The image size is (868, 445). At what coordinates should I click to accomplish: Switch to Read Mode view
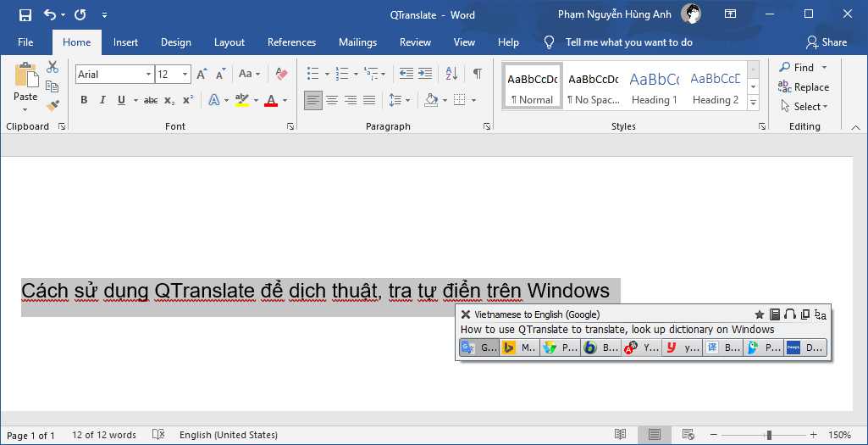[x=621, y=435]
